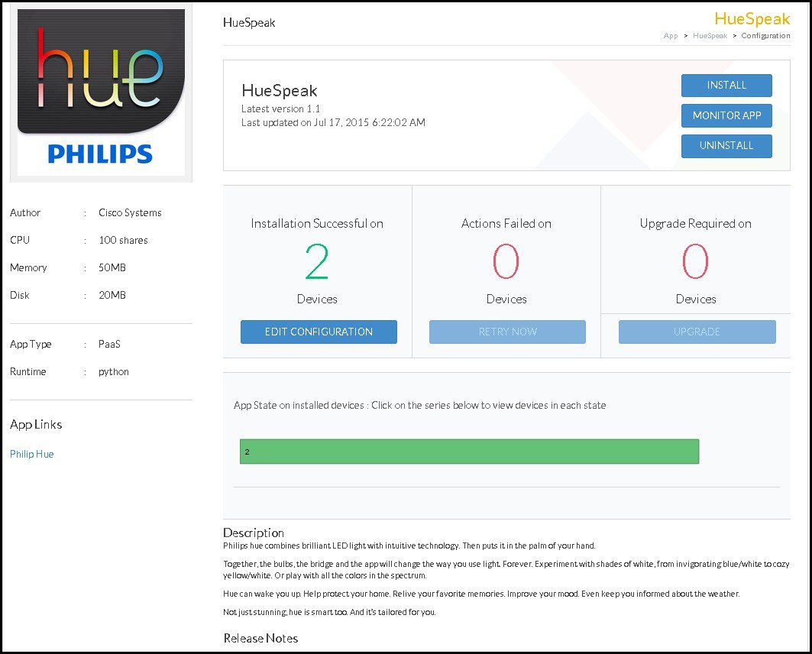Select the 'Latest version 1.1' text

(x=280, y=108)
